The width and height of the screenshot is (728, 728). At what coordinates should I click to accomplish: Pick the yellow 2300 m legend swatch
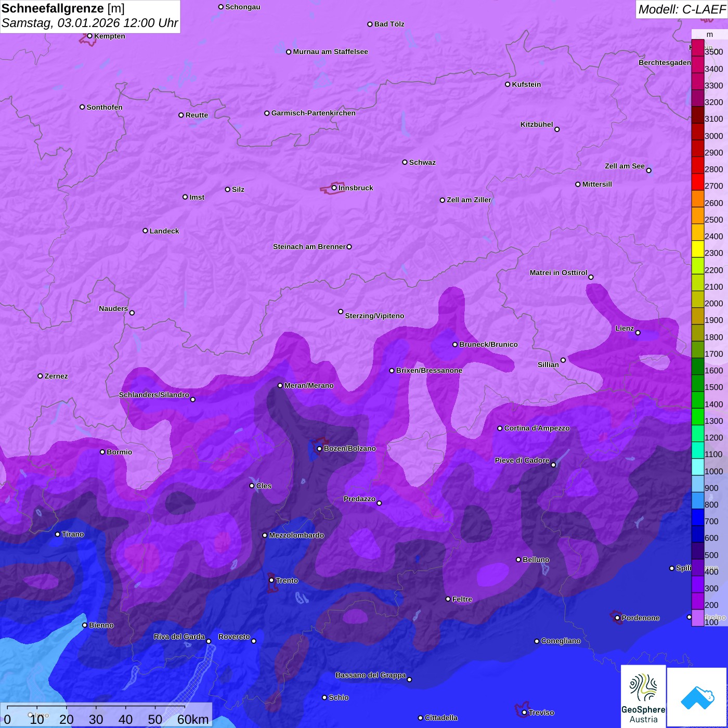[697, 249]
